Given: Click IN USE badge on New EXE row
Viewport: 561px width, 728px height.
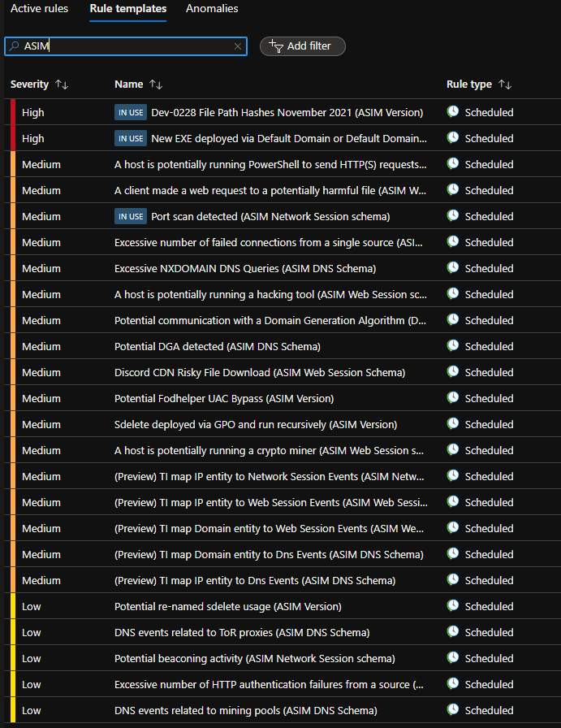Looking at the screenshot, I should point(131,138).
